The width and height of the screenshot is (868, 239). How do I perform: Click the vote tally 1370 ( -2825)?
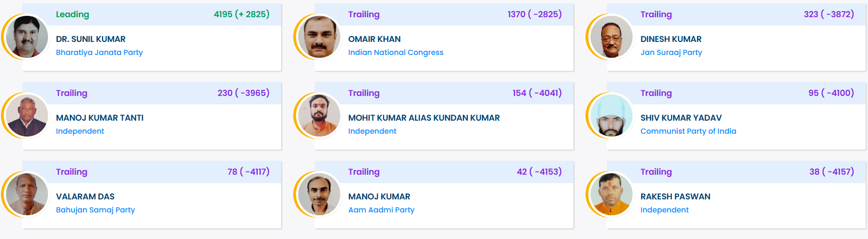[534, 14]
